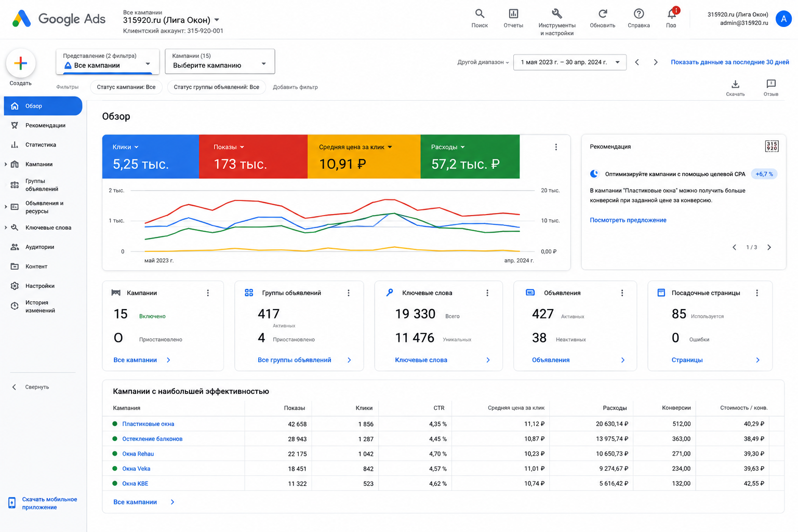
Task: Open the Search (Поиск) magnifier icon
Action: [x=480, y=14]
